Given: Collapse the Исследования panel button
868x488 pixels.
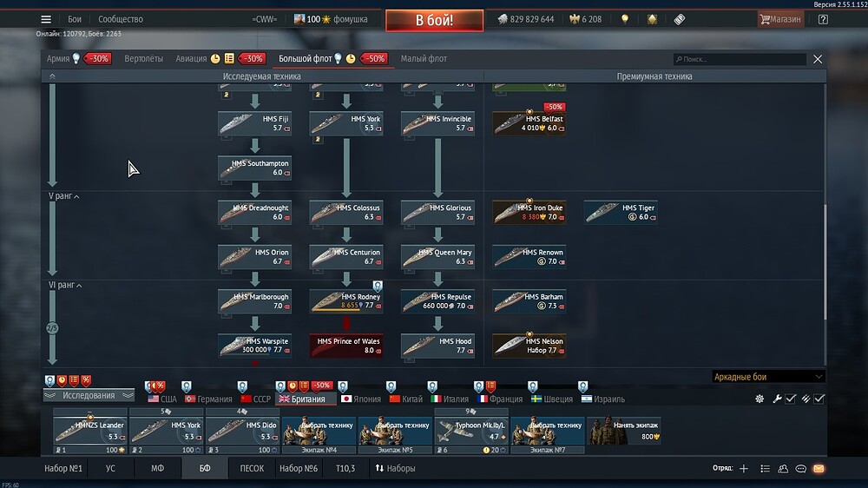Looking at the screenshot, I should click(89, 395).
